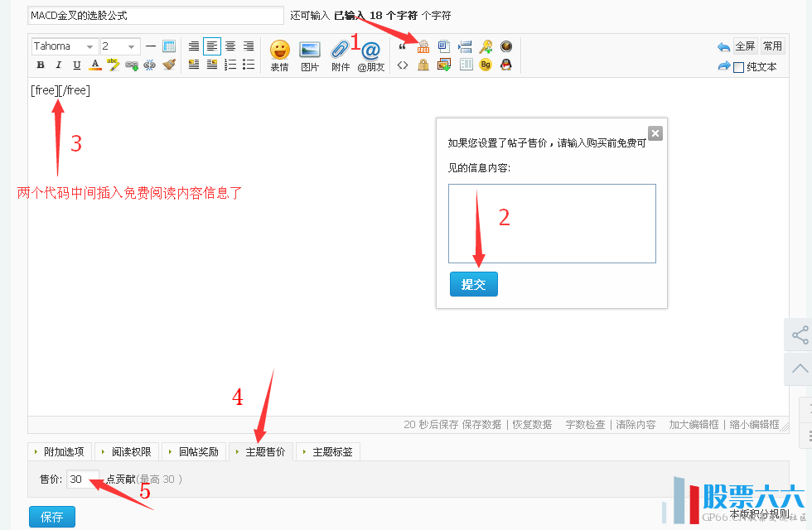
Task: Open the Tahoma font family dropdown
Action: (64, 46)
